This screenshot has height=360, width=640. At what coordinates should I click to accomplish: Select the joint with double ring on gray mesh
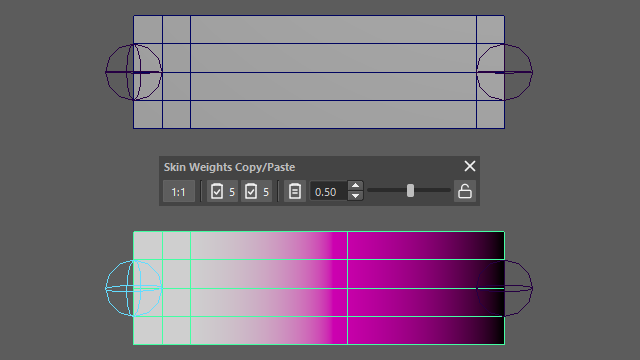pyautogui.click(x=133, y=72)
